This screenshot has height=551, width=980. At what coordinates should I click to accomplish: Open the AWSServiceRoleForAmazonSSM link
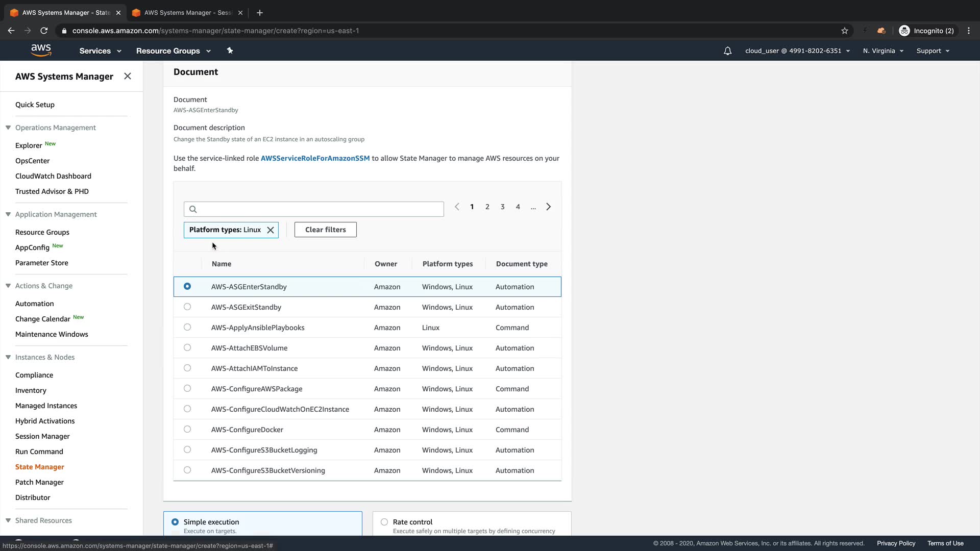click(x=315, y=158)
